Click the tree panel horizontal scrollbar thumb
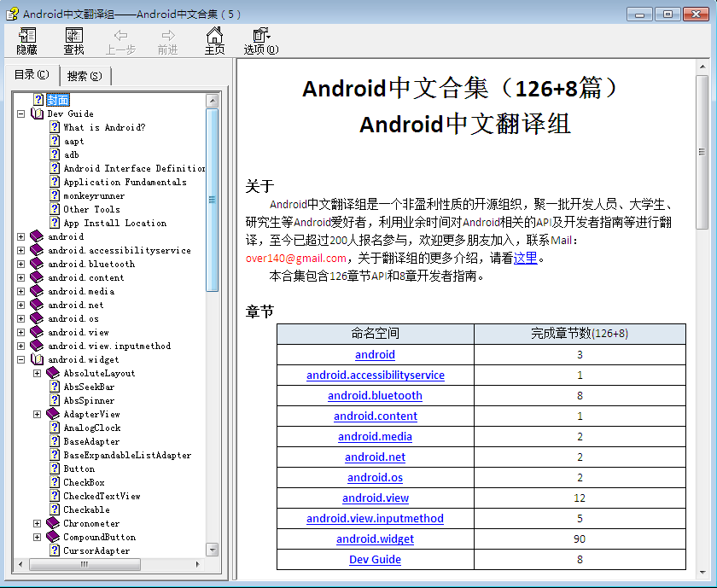 [85, 564]
